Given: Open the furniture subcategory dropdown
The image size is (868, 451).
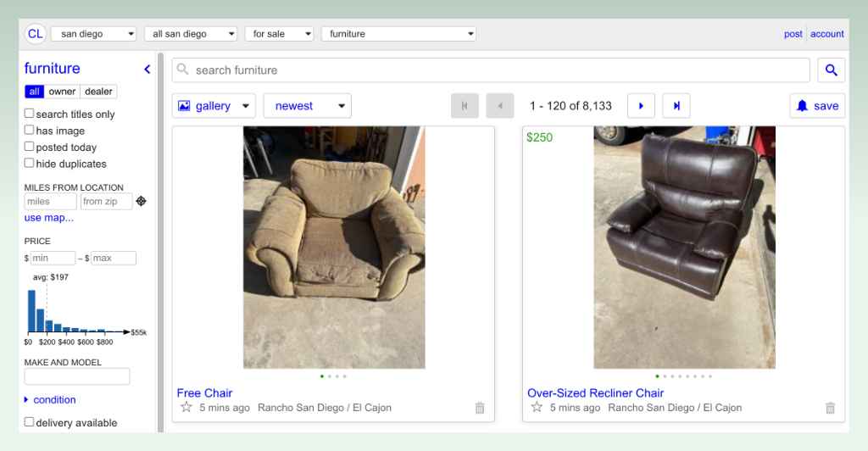Looking at the screenshot, I should click(398, 34).
